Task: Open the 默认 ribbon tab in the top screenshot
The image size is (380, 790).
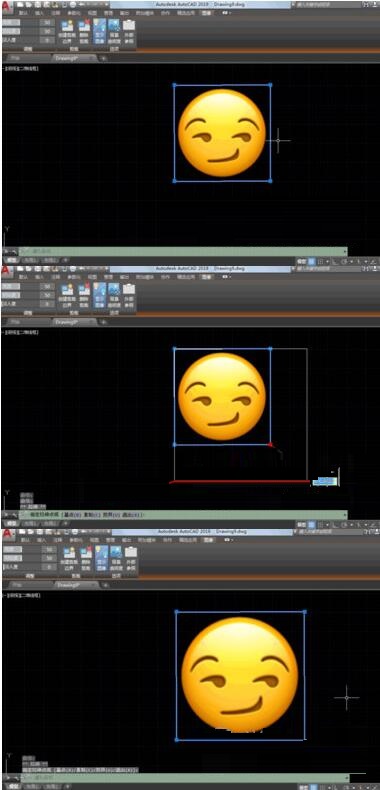Action: (24, 14)
